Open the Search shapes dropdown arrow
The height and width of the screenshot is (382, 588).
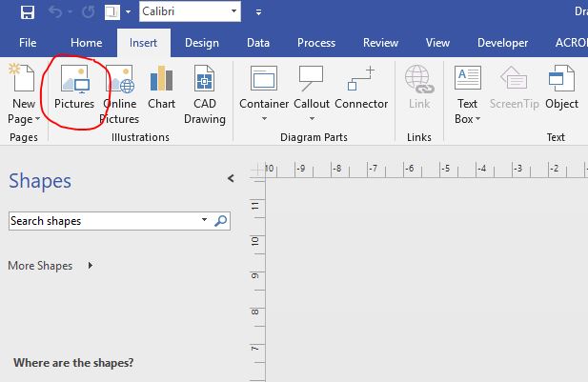point(204,220)
